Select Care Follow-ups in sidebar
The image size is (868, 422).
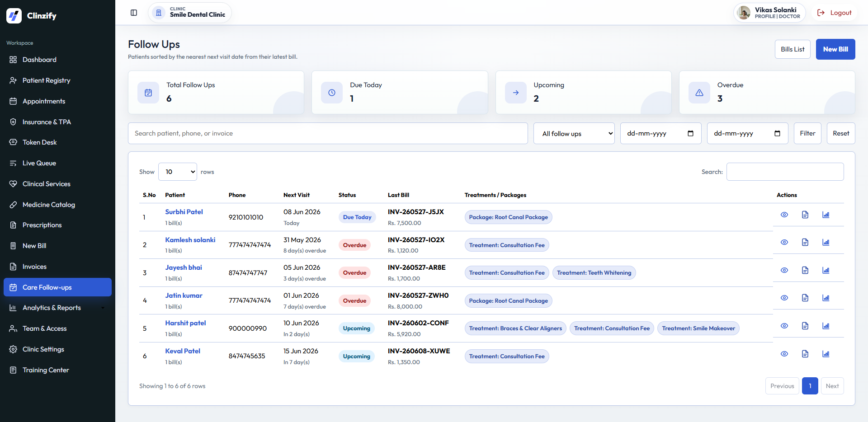(57, 287)
